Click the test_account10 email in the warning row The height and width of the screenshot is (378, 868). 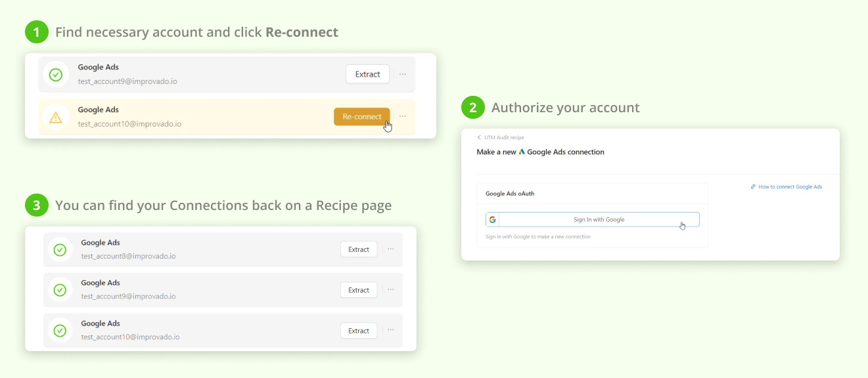pyautogui.click(x=129, y=124)
